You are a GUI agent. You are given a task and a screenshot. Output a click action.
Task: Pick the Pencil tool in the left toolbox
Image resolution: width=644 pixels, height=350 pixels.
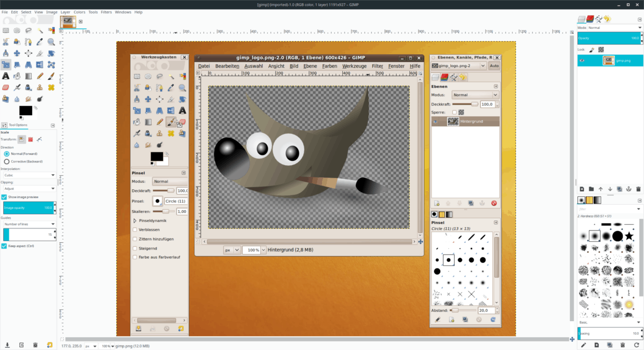coord(40,76)
